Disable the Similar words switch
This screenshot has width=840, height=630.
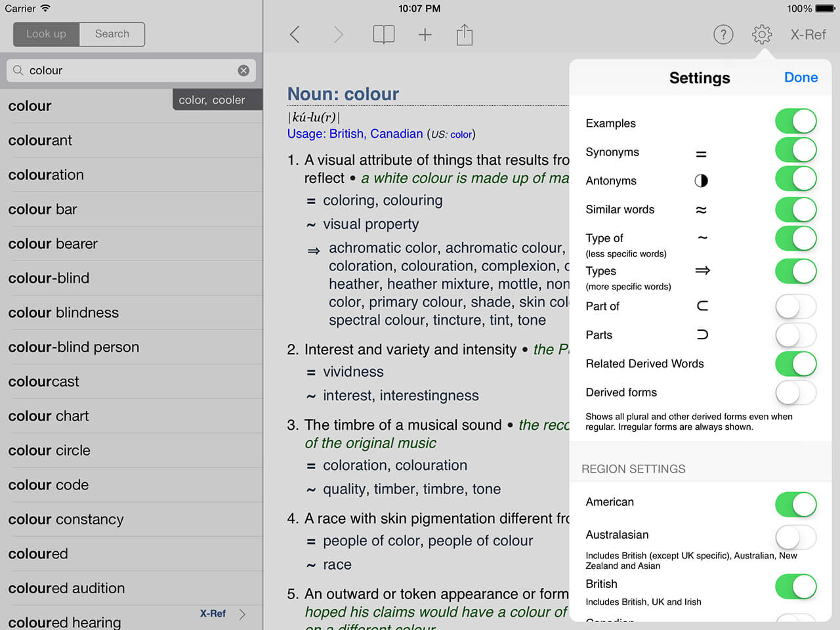796,209
